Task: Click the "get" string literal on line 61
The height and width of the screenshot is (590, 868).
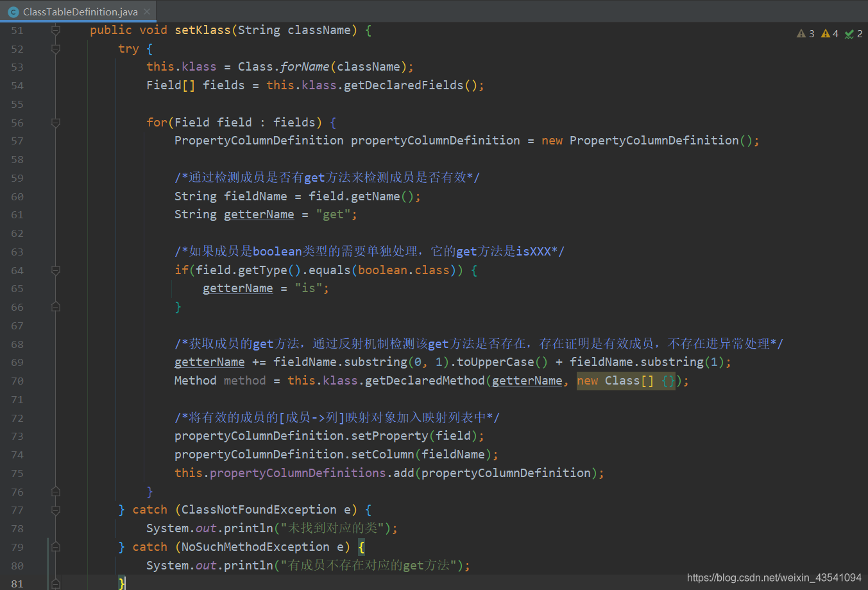Action: point(333,215)
